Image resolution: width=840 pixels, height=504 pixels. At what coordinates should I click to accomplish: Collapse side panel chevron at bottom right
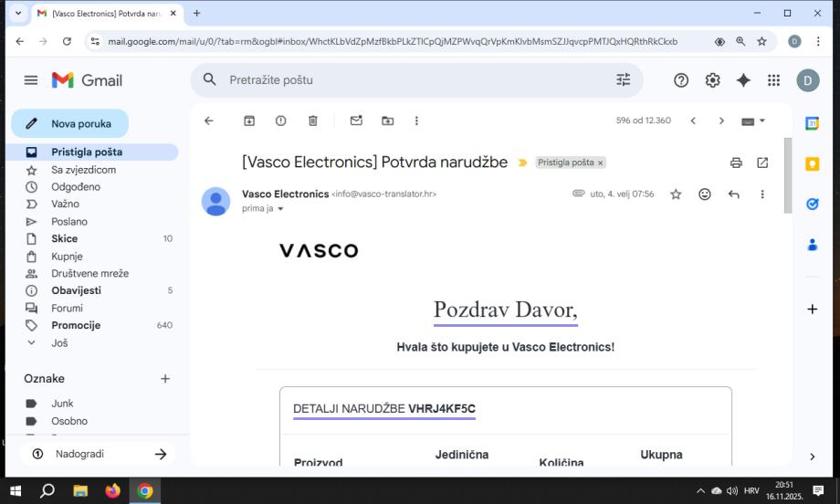[812, 457]
